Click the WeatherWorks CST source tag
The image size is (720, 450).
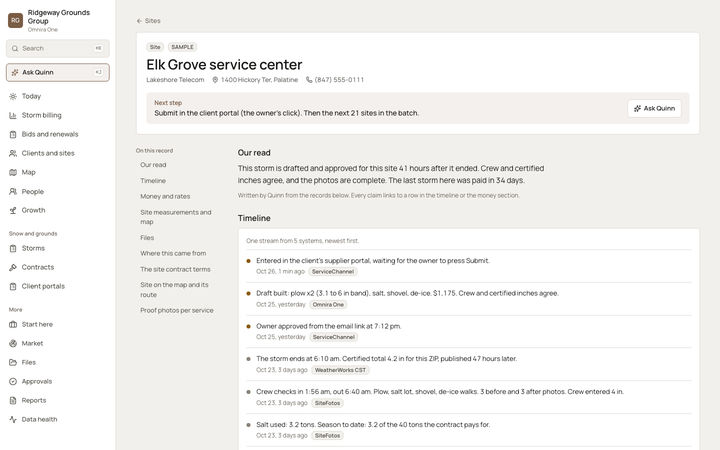pyautogui.click(x=340, y=370)
